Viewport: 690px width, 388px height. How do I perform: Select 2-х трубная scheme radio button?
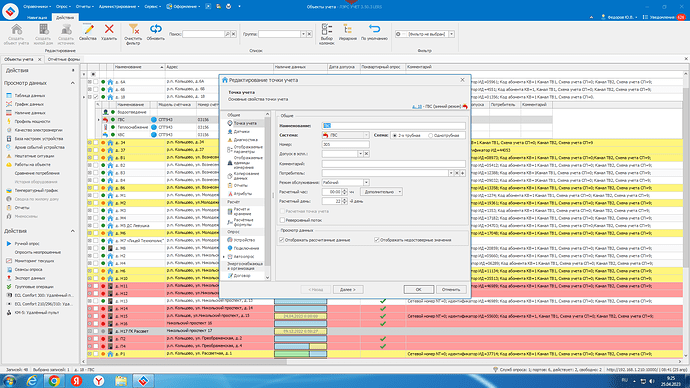[395, 135]
